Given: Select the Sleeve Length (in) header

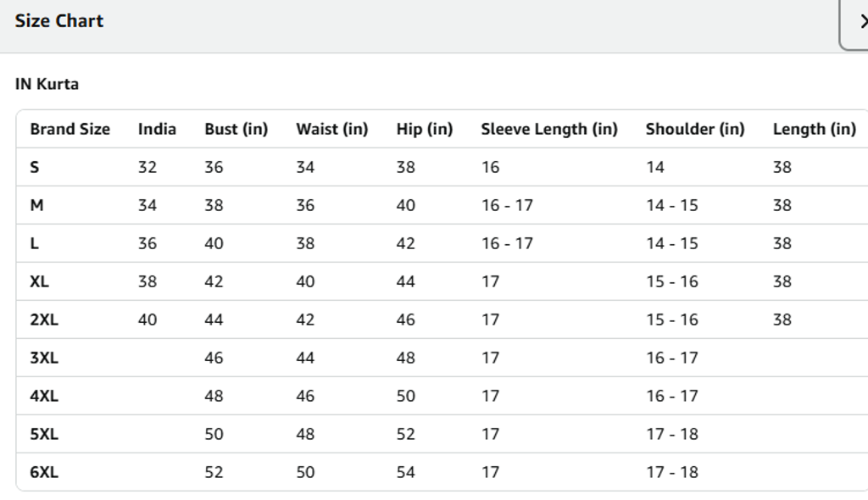Looking at the screenshot, I should [x=548, y=129].
